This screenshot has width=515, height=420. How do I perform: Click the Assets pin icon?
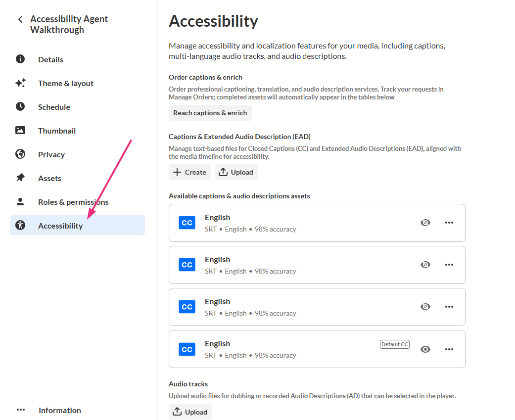(x=20, y=178)
